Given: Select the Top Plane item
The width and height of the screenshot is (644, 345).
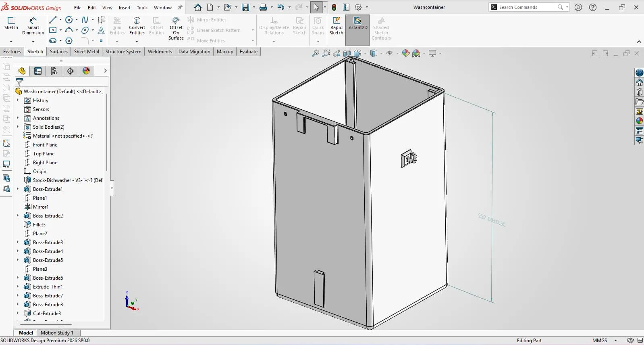Looking at the screenshot, I should point(44,153).
